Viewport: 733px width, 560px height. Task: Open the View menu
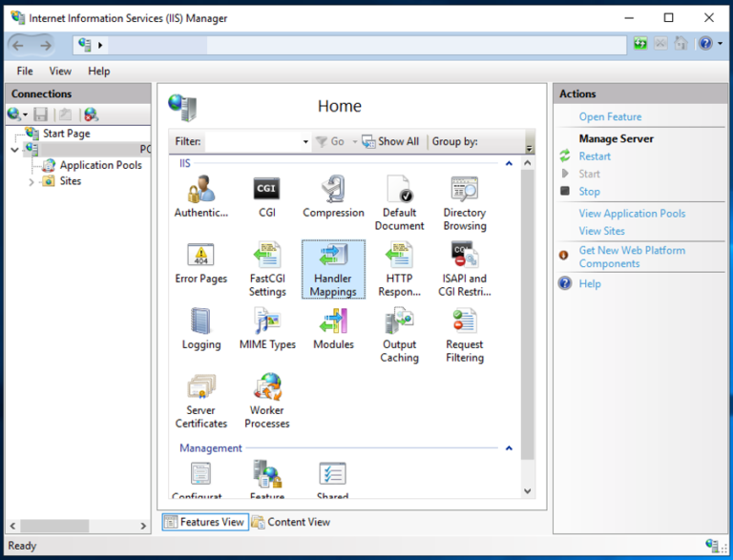(60, 71)
